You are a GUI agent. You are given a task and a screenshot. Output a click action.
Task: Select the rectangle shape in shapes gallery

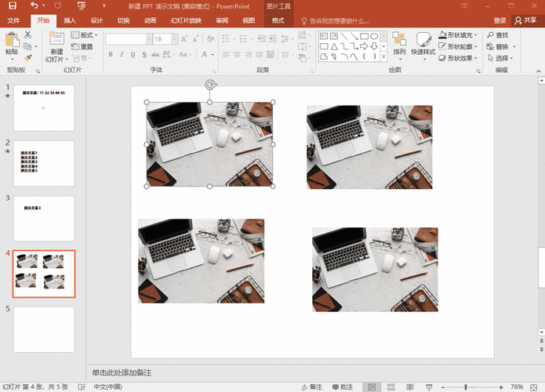(364, 36)
